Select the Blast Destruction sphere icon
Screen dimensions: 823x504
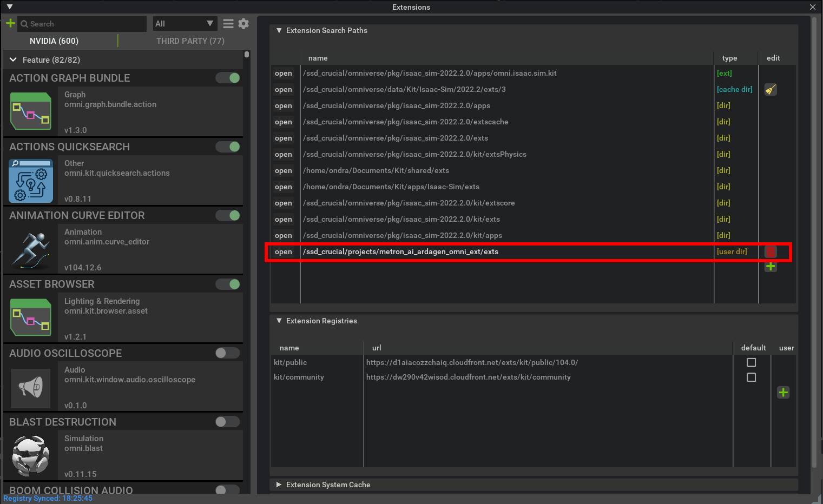[31, 455]
